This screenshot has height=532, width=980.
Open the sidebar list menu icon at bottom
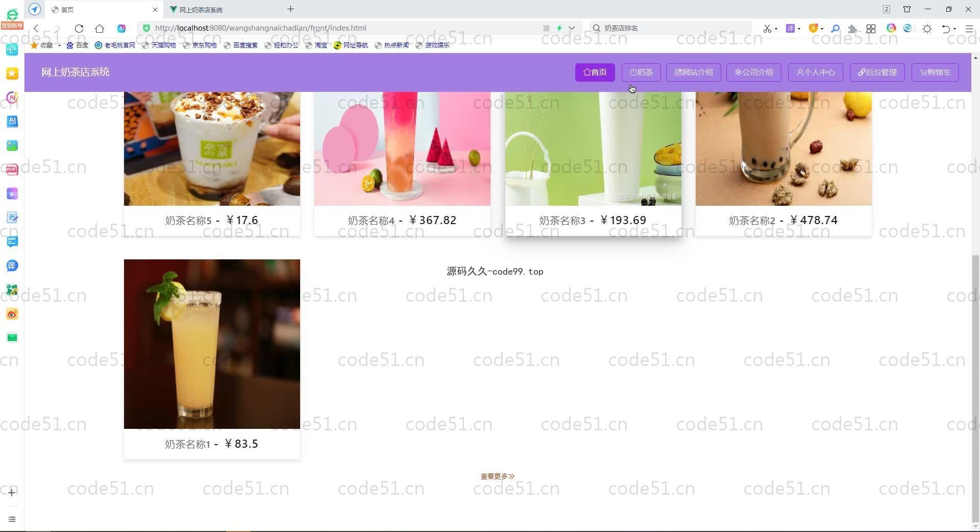coord(12,519)
